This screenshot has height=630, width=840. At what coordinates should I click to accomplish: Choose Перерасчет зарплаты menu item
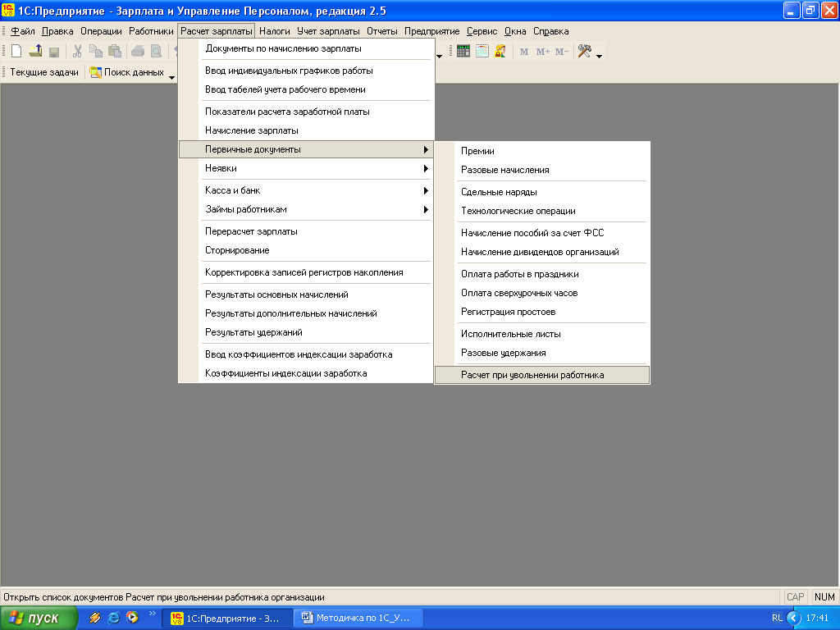tap(305, 231)
